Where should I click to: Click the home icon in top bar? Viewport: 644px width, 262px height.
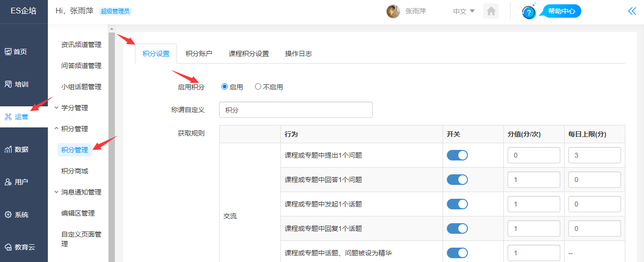491,11
